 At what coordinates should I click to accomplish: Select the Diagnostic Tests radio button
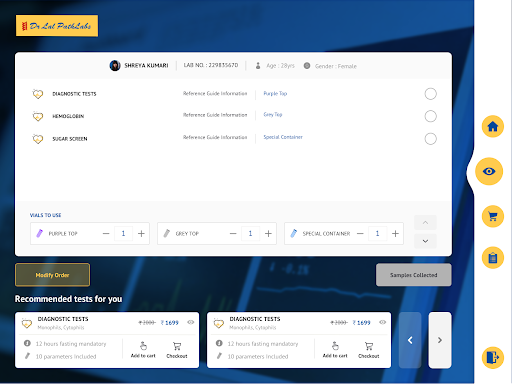pyautogui.click(x=430, y=94)
